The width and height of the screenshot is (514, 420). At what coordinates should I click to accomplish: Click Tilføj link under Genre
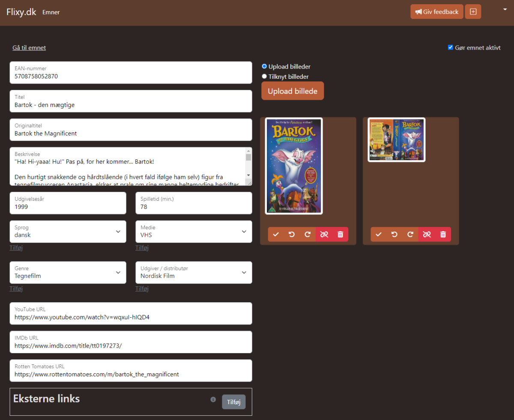16,289
